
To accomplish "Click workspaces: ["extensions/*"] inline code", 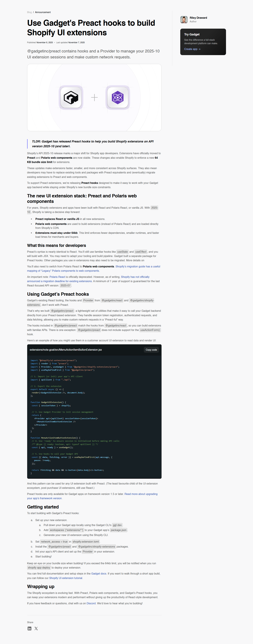I will pos(66,530).
